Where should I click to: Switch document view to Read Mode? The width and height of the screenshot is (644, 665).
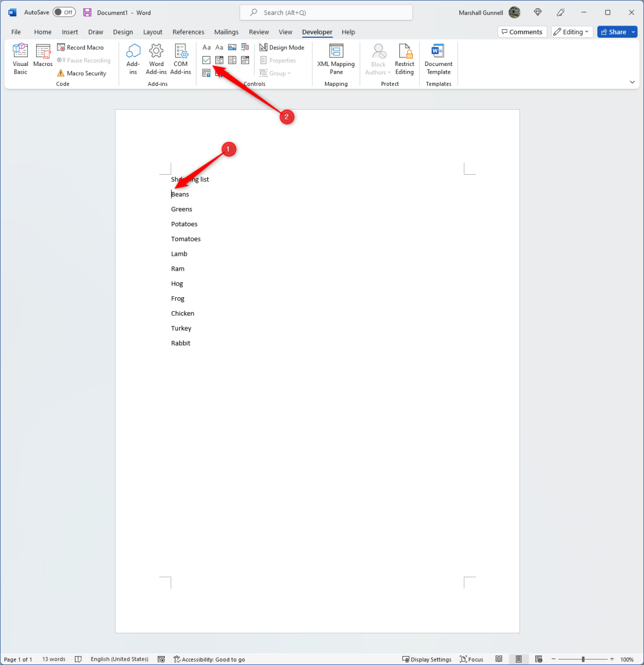pyautogui.click(x=499, y=659)
